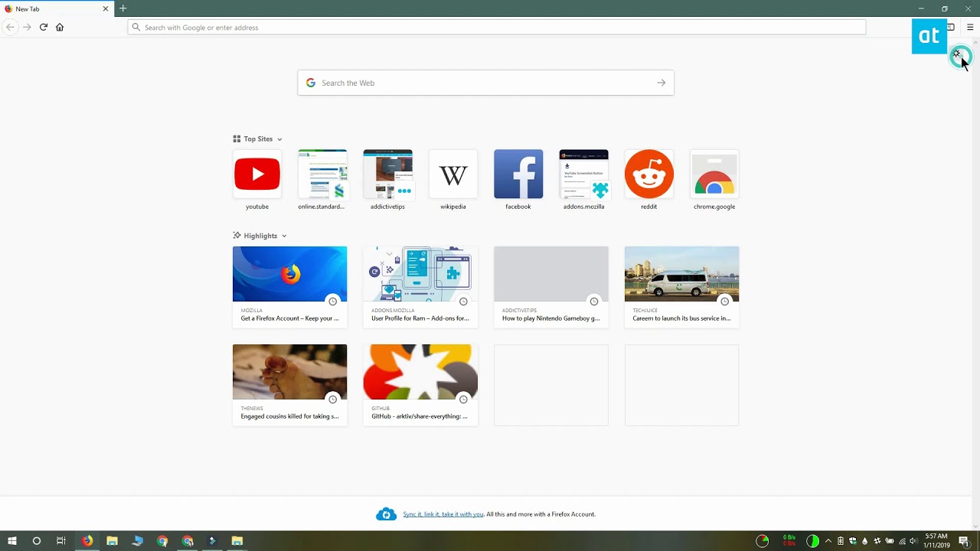Open Wi-Fi network settings in tray
980x551 pixels.
coord(902,541)
